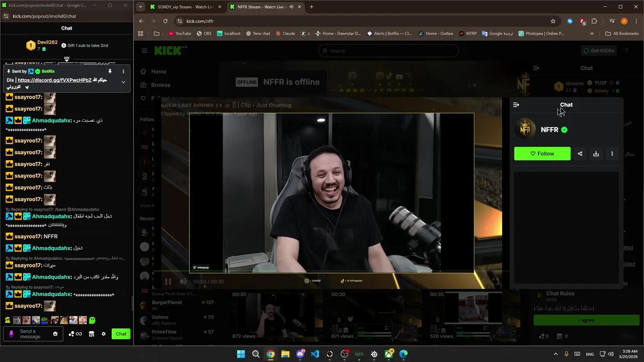Pause the clip playback

coord(168,282)
